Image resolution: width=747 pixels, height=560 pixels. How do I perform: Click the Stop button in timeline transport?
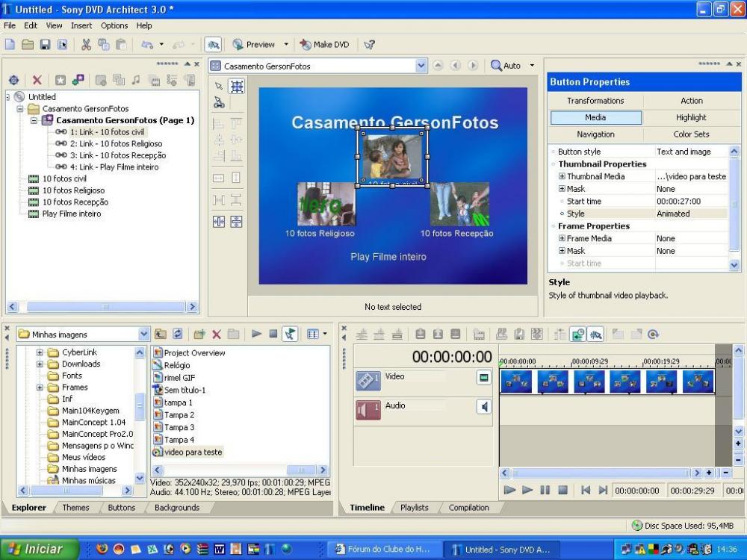(x=563, y=491)
